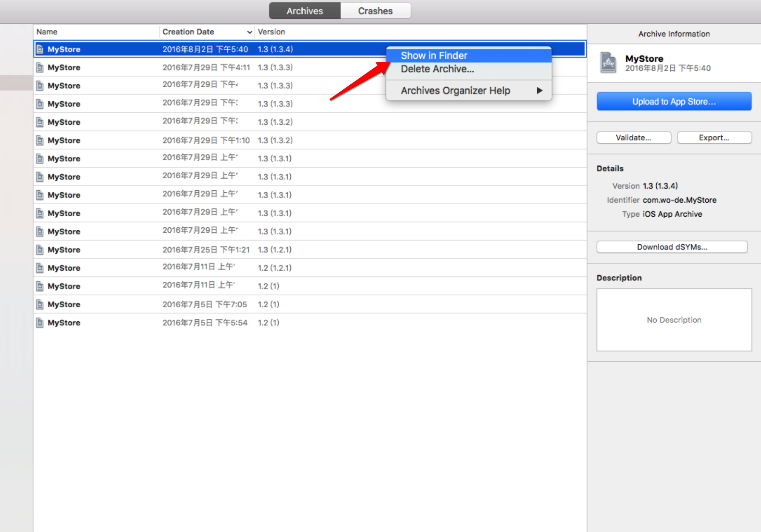Toggle Creation Date sort order chevron
This screenshot has height=532, width=761.
coord(249,32)
